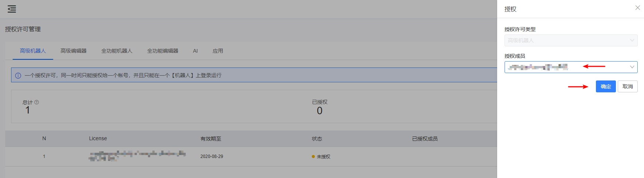Click the help question mark beside 总计
The width and height of the screenshot is (644, 178).
(37, 102)
